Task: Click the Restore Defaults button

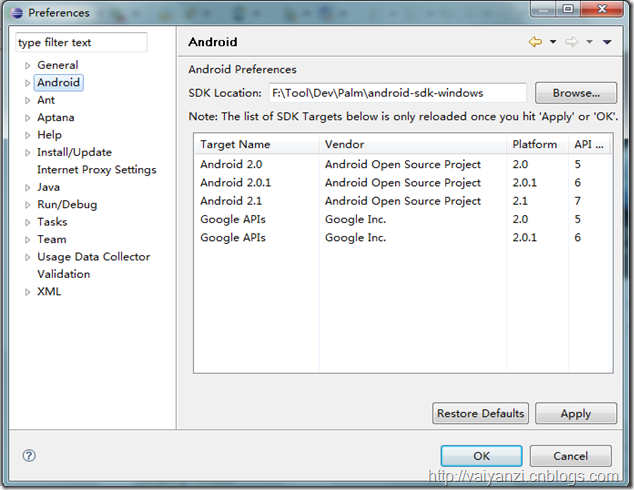Action: pyautogui.click(x=480, y=413)
